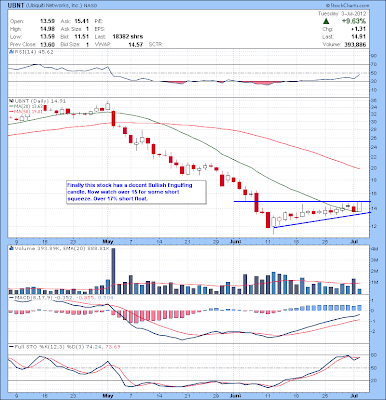This screenshot has width=386, height=400.
Task: Select the High price value 14.98
Action: coord(46,29)
